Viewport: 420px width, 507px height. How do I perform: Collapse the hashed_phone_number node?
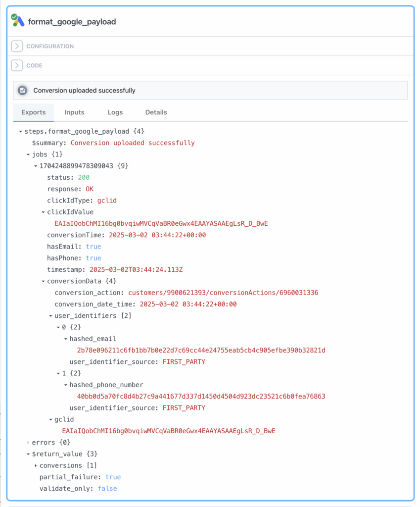pyautogui.click(x=66, y=385)
